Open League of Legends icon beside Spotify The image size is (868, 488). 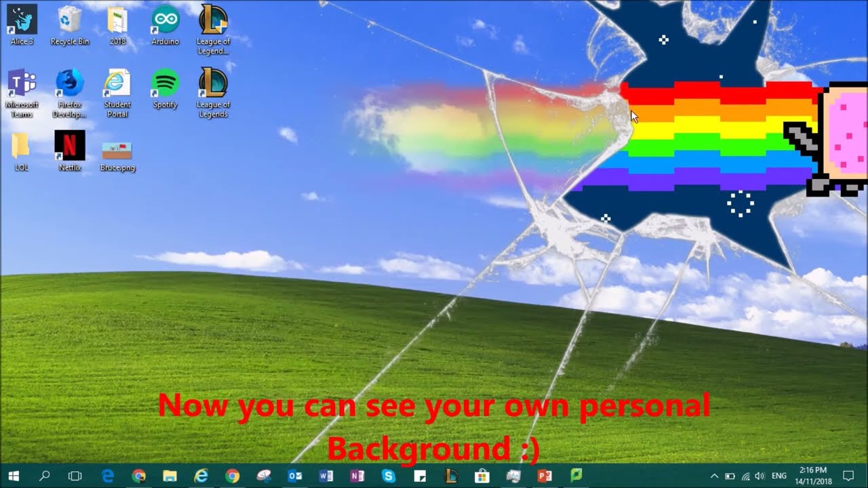(213, 93)
